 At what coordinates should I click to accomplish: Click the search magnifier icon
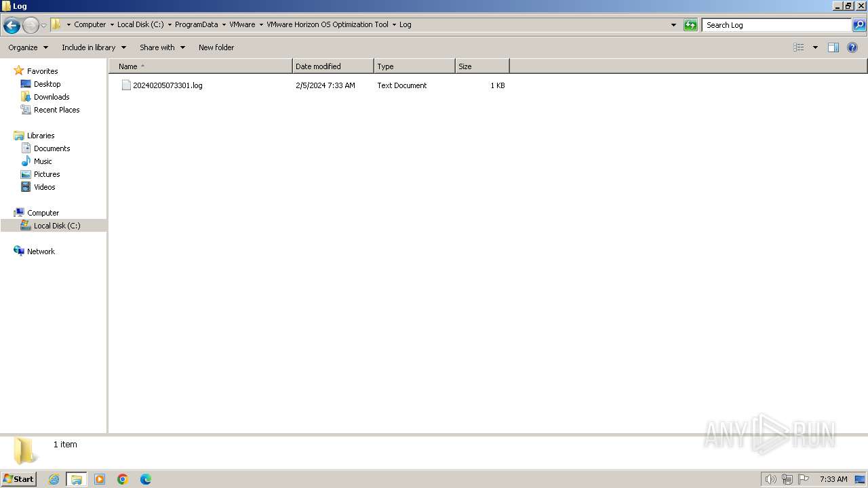pyautogui.click(x=859, y=25)
